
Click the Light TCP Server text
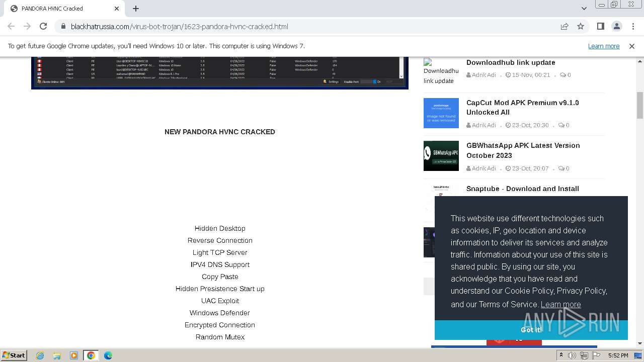pyautogui.click(x=220, y=252)
